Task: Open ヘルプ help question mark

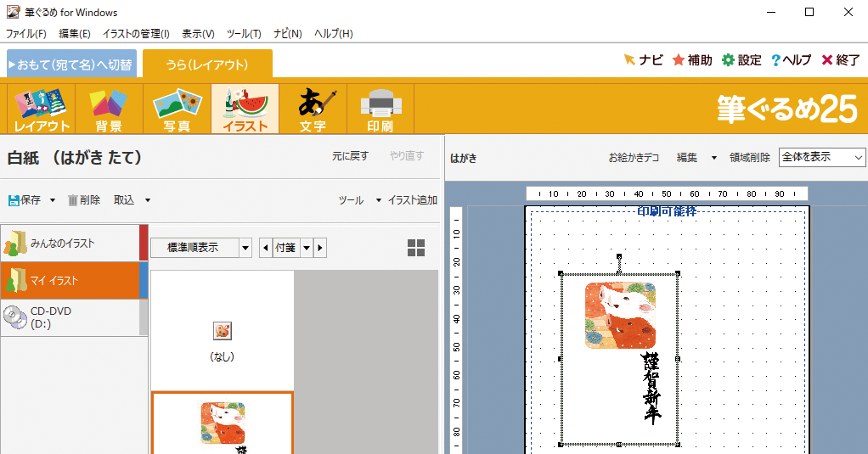Action: pos(791,59)
